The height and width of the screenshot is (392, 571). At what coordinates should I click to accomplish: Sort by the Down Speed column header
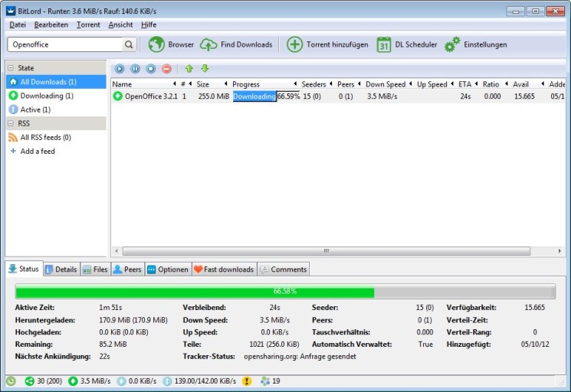(388, 84)
